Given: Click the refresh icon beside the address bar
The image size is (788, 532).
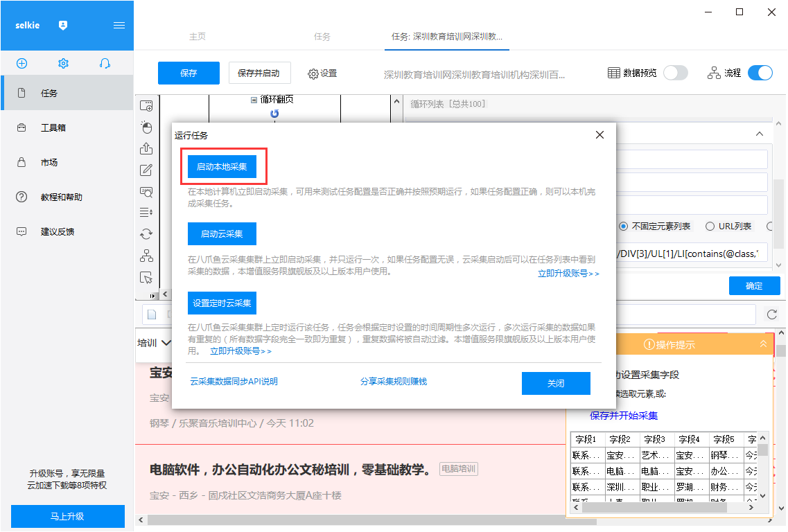Looking at the screenshot, I should [x=773, y=314].
